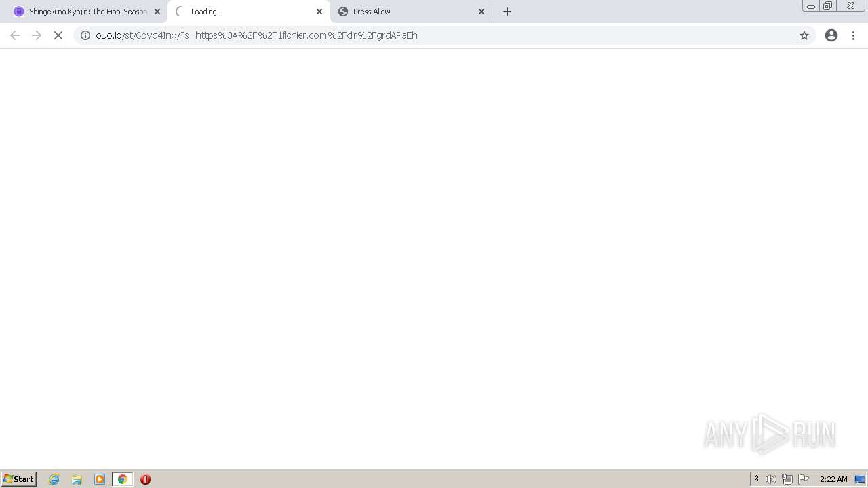Select the Loading... tab
Image resolution: width=868 pixels, height=488 pixels.
pos(248,12)
